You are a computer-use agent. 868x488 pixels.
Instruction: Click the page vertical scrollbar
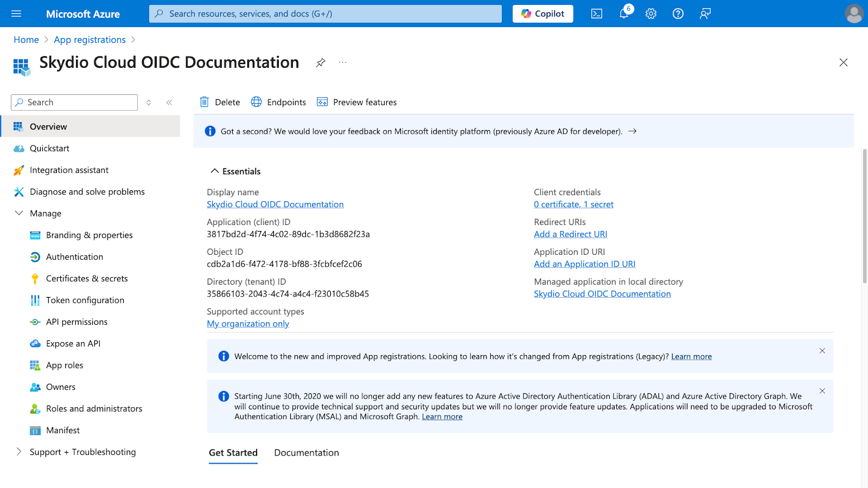point(865,216)
